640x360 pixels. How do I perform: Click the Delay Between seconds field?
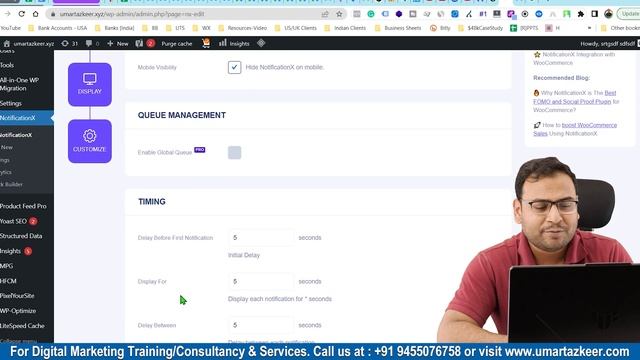(261, 325)
